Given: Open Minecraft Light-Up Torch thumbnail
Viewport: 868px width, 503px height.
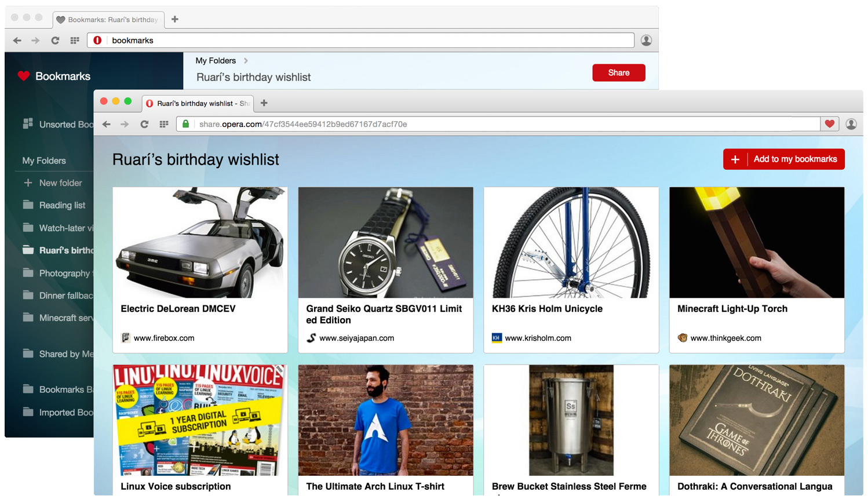Looking at the screenshot, I should point(757,242).
